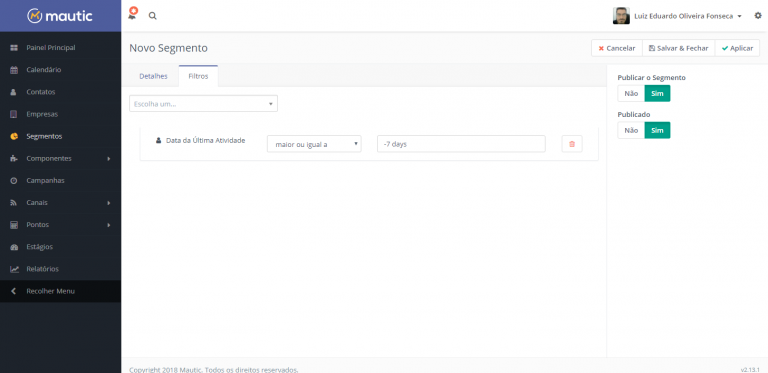
Task: Set Publicar o Segmento to Não
Action: tap(631, 93)
